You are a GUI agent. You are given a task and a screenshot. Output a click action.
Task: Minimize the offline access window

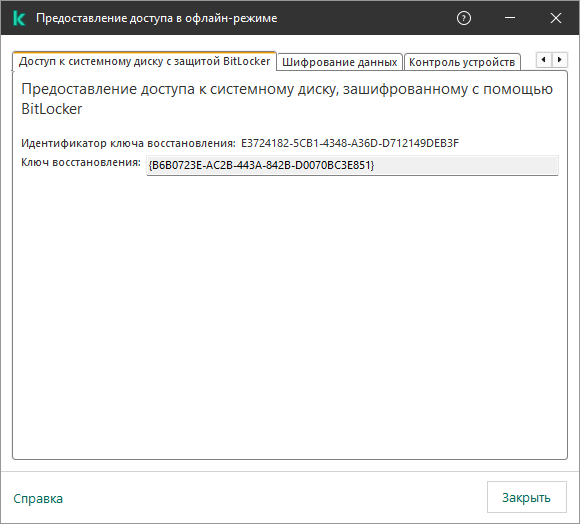510,18
